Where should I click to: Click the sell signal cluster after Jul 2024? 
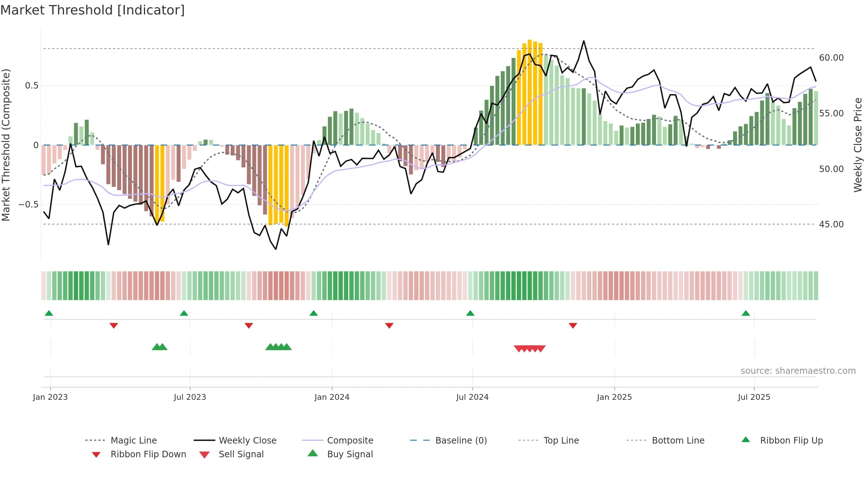click(x=530, y=348)
